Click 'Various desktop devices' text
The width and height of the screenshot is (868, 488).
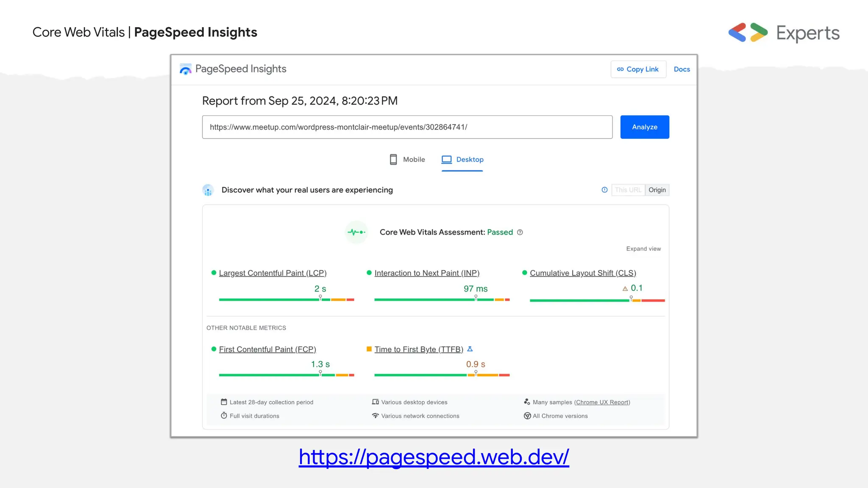(414, 402)
